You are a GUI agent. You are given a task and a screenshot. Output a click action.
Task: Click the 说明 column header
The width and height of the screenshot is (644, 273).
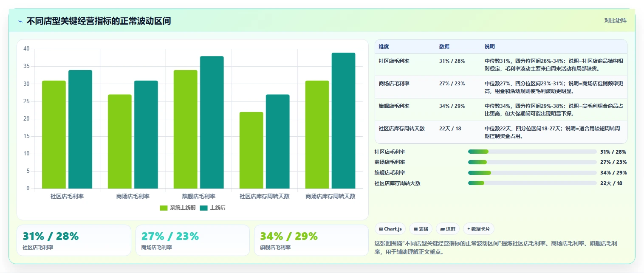tap(490, 47)
